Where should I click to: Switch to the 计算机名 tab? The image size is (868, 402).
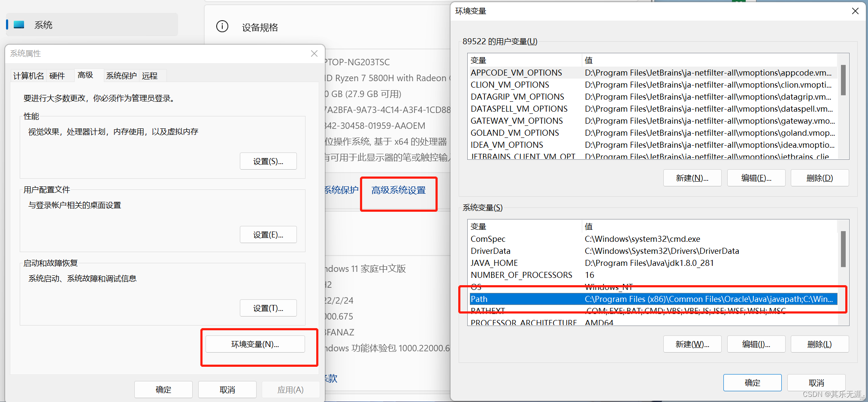pos(28,76)
